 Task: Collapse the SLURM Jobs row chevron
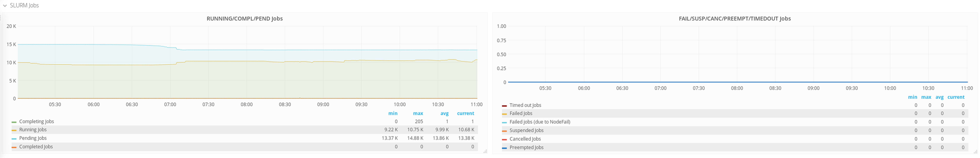pyautogui.click(x=5, y=6)
